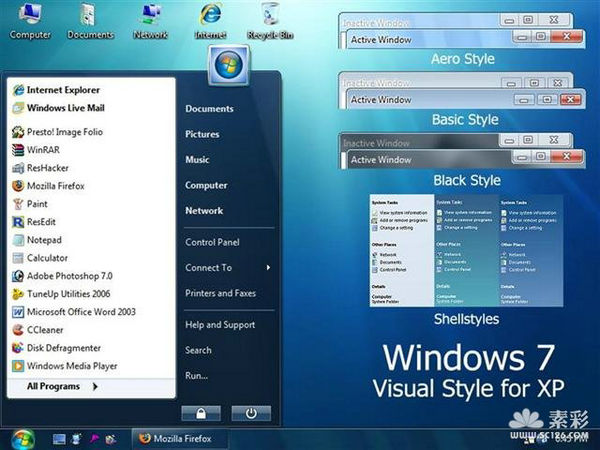The image size is (600, 450).
Task: Switch to Mozilla Firefox taskbar button
Action: coord(180,439)
